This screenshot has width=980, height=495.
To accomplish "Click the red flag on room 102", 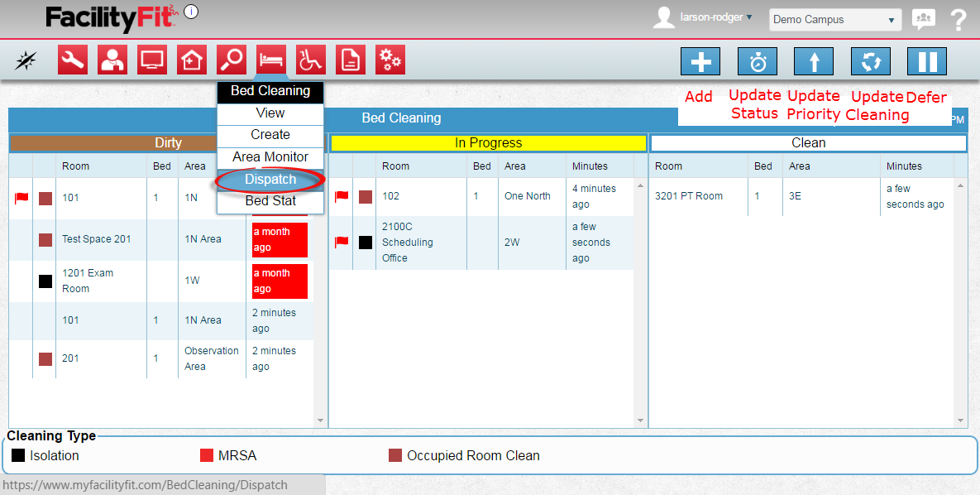I will click(341, 197).
